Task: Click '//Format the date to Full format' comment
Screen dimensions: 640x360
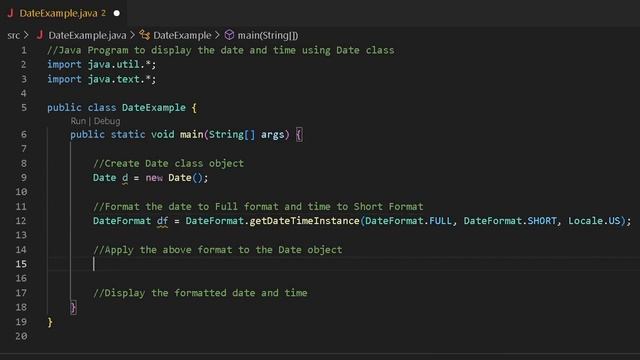Action: tap(258, 207)
